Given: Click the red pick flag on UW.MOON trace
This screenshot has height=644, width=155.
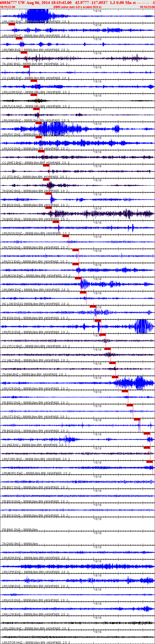Looking at the screenshot, I should click(x=76, y=264).
